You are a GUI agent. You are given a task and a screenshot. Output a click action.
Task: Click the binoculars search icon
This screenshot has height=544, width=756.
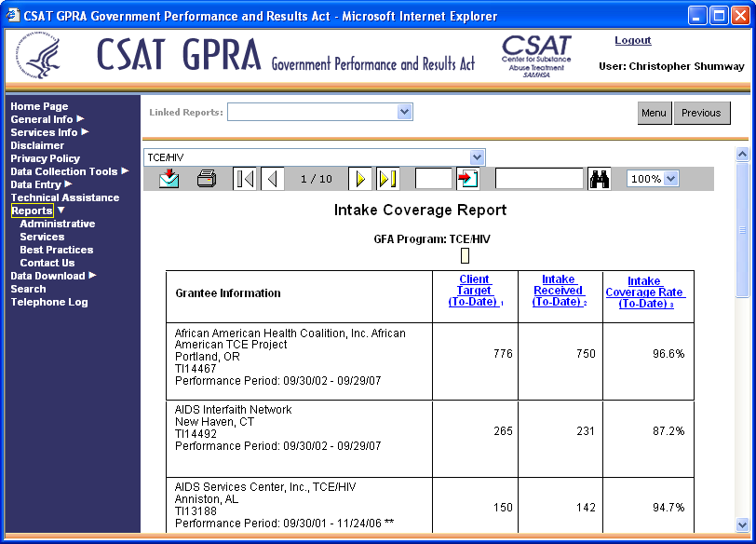click(600, 179)
